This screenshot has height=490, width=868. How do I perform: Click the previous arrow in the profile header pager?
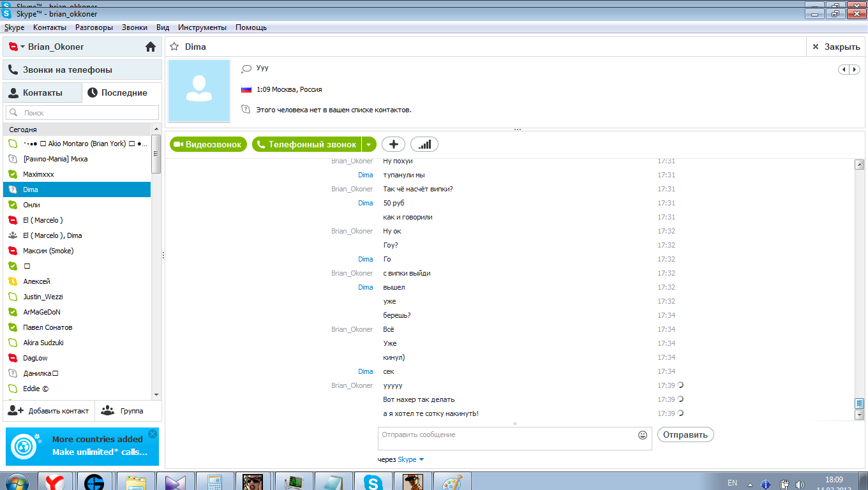(x=844, y=70)
